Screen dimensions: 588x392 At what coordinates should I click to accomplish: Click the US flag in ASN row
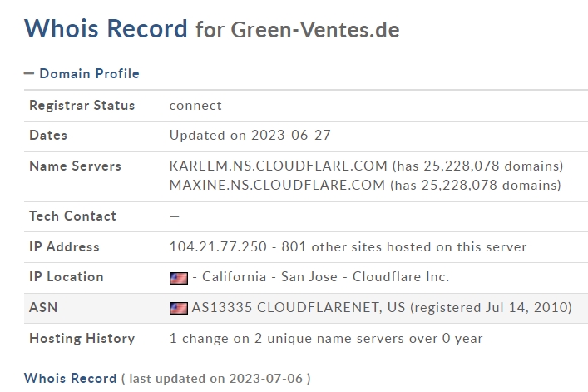click(x=179, y=308)
